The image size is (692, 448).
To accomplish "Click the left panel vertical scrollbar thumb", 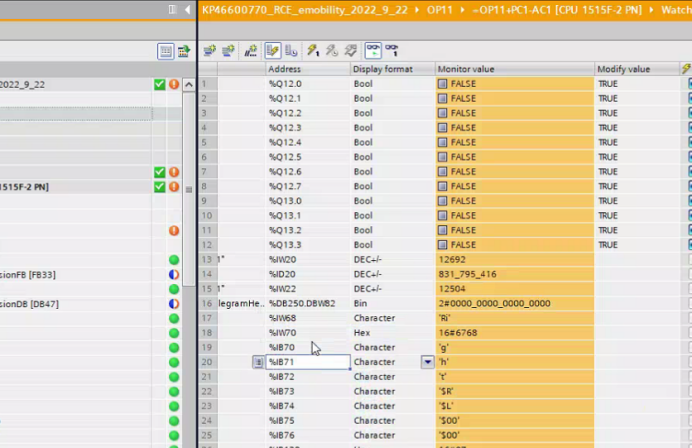I will (189, 189).
